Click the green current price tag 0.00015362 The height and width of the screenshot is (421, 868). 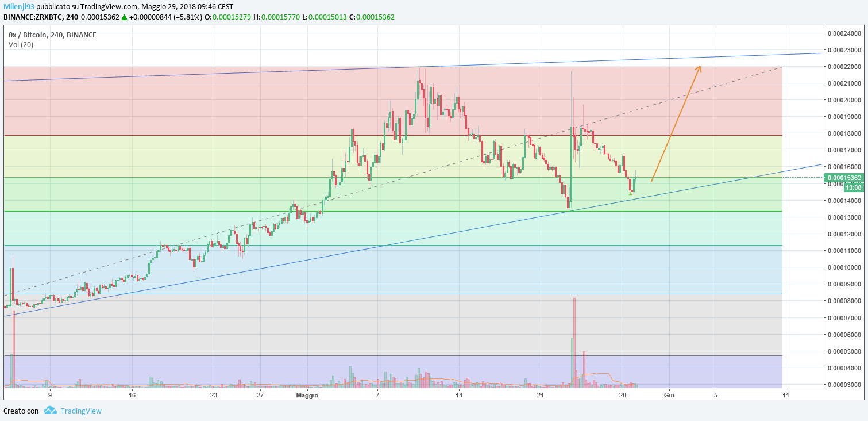[843, 178]
